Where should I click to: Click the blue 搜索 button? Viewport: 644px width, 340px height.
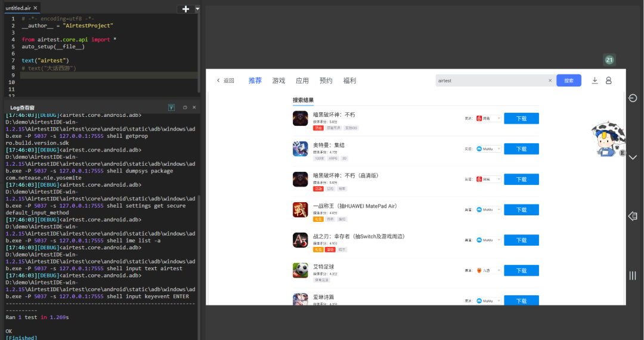click(x=569, y=81)
